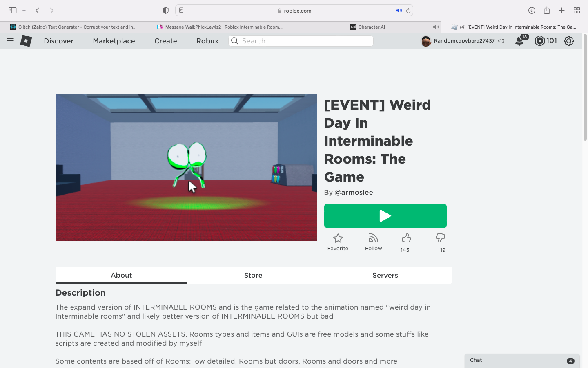The image size is (588, 368).
Task: Click the "<13" age label
Action: (501, 41)
